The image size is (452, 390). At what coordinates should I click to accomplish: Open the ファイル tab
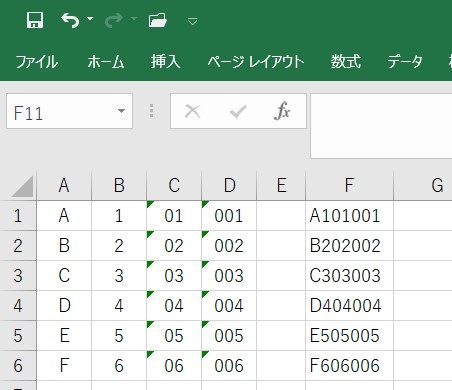[x=37, y=62]
